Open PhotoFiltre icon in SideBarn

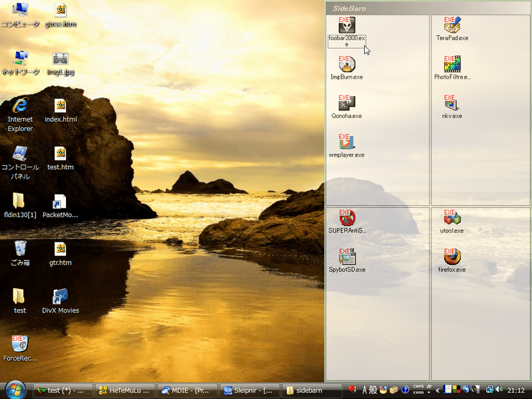click(x=452, y=65)
